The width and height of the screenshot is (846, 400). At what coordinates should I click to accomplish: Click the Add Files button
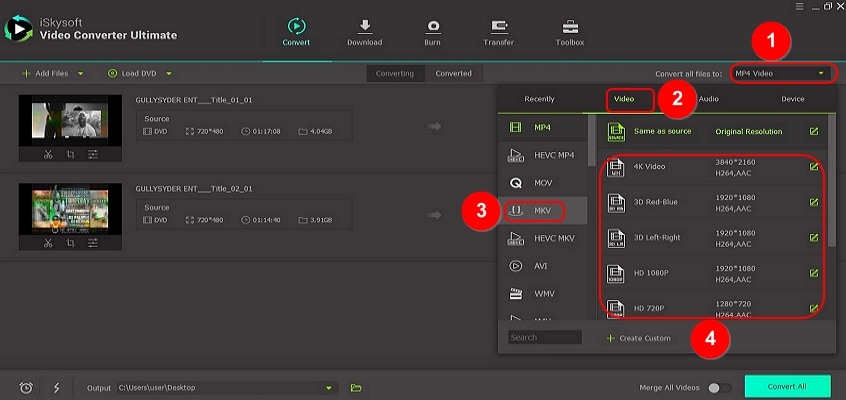pos(45,73)
